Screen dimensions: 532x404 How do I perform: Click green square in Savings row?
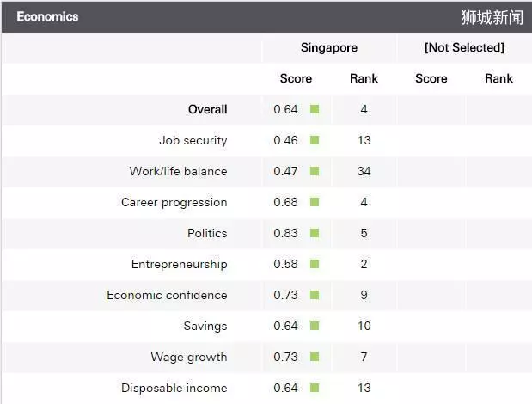pyautogui.click(x=315, y=326)
